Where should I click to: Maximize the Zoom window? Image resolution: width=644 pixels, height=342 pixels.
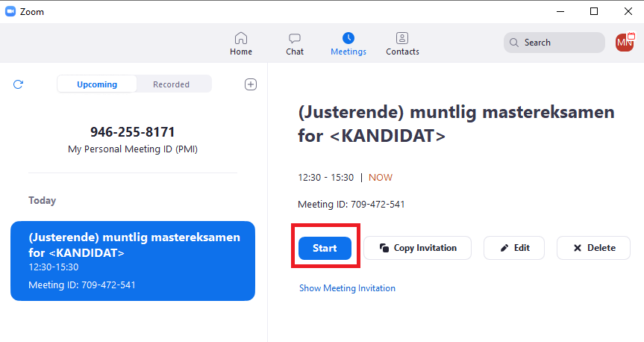(594, 10)
